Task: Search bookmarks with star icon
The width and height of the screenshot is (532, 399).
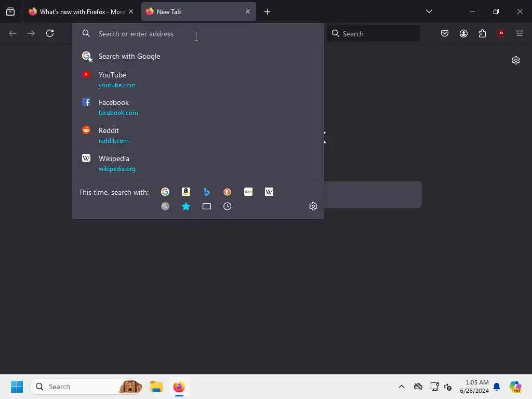Action: pos(186,206)
